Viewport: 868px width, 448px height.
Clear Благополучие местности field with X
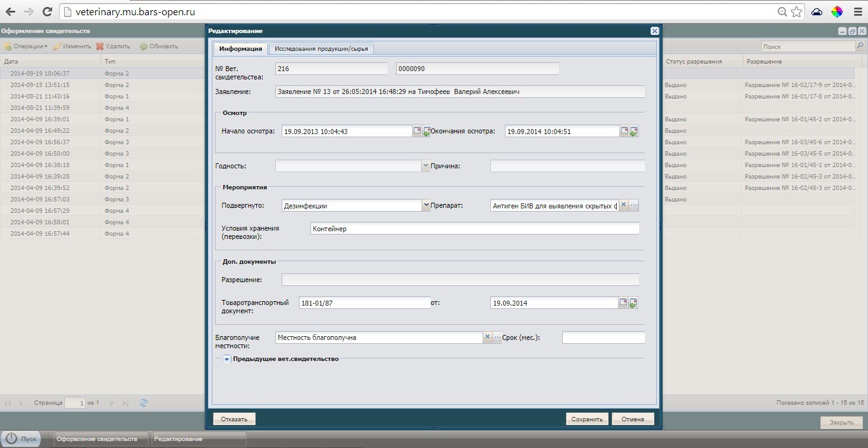[487, 337]
